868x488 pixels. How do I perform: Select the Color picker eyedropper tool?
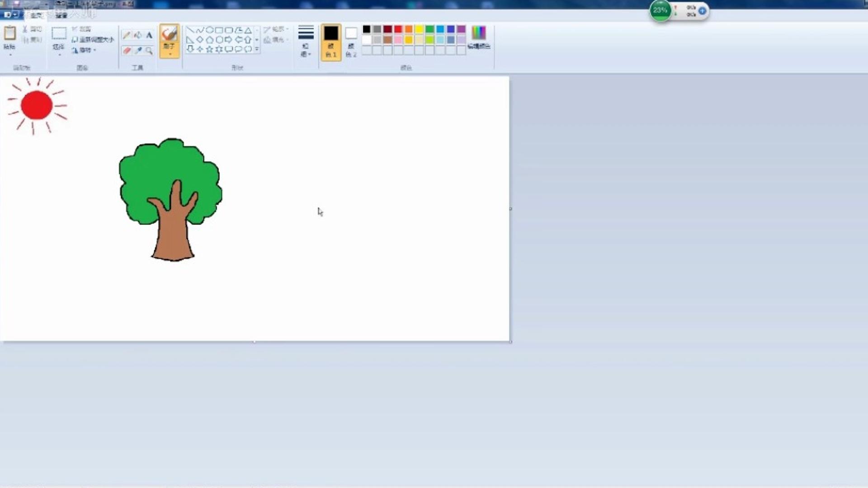(138, 51)
